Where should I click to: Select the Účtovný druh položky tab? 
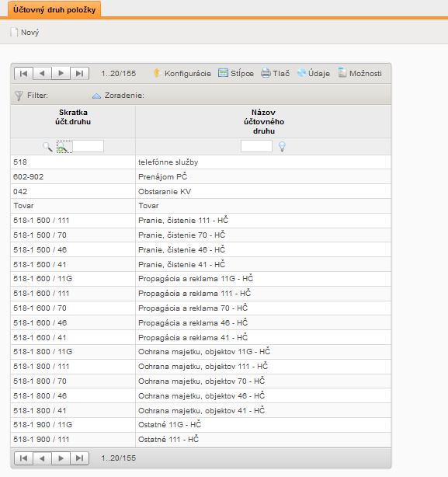click(x=54, y=10)
